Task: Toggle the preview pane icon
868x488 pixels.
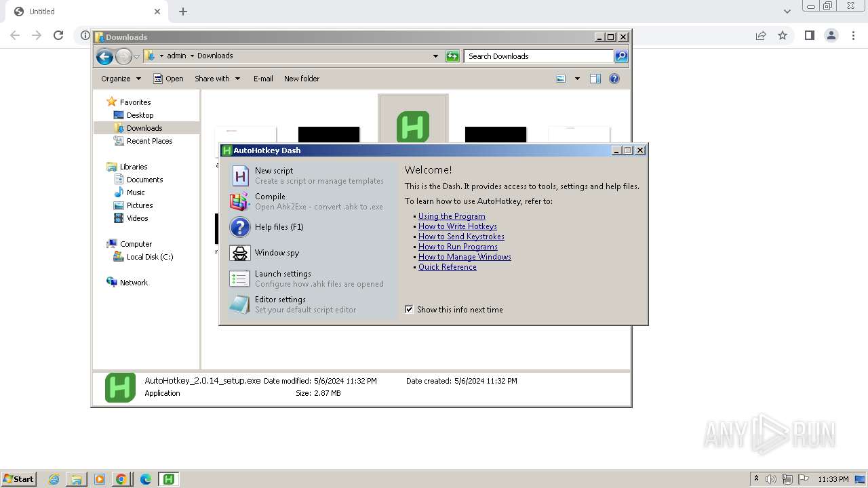Action: [595, 79]
